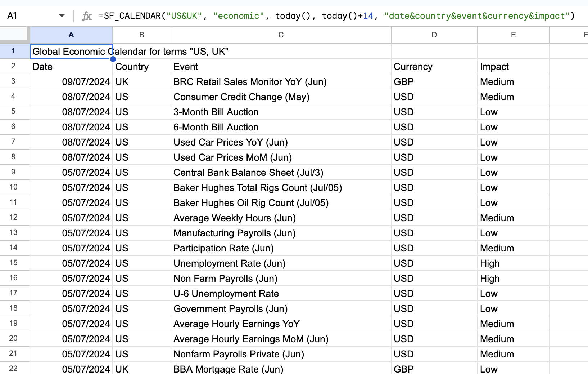This screenshot has height=374, width=588.
Task: Click the Impact header cell
Action: tap(514, 67)
